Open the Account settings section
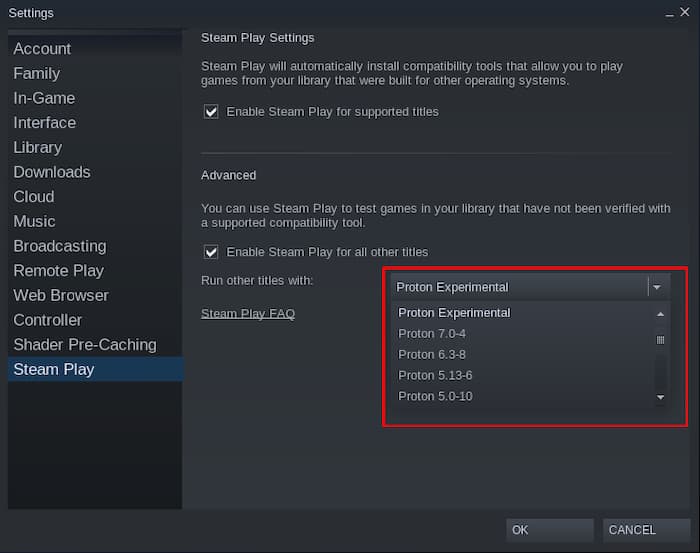This screenshot has width=700, height=553. tap(42, 49)
